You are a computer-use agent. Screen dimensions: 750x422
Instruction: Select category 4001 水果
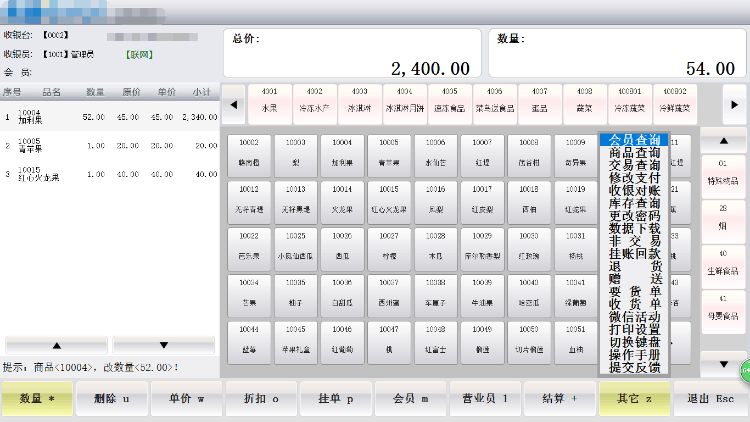coord(269,104)
